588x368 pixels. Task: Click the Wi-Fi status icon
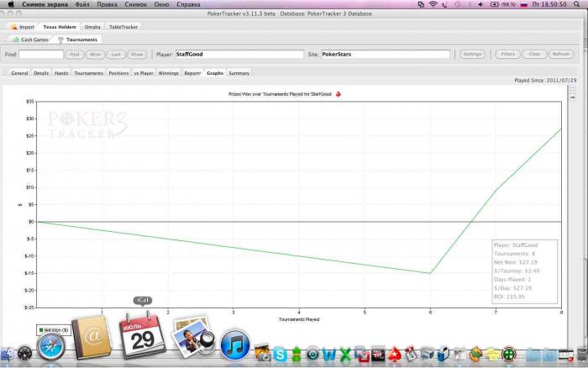pyautogui.click(x=433, y=4)
